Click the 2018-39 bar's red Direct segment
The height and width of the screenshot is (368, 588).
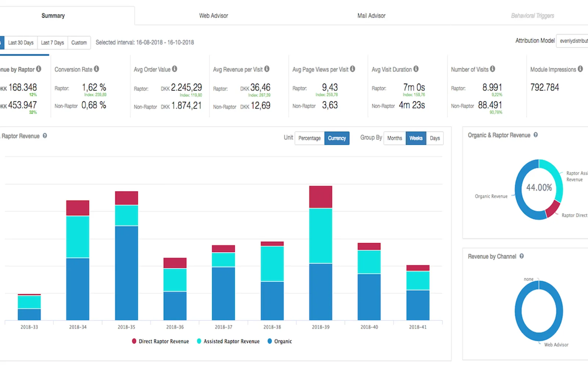pyautogui.click(x=320, y=197)
